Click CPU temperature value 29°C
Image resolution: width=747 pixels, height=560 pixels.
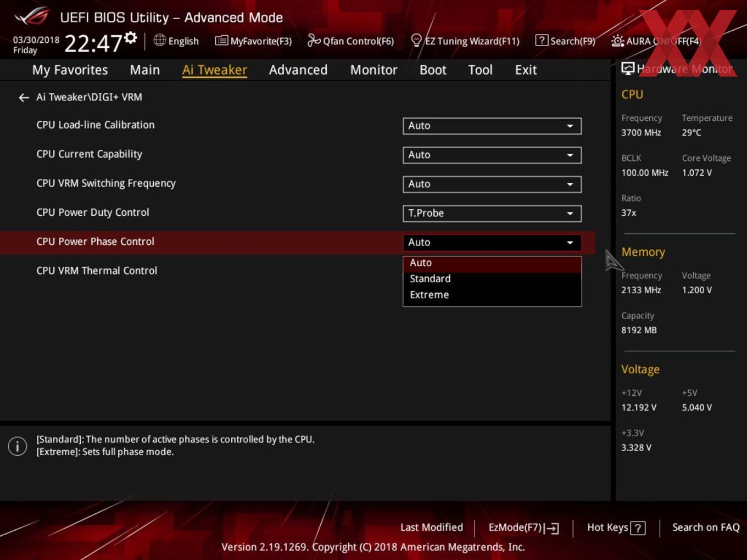tap(692, 132)
